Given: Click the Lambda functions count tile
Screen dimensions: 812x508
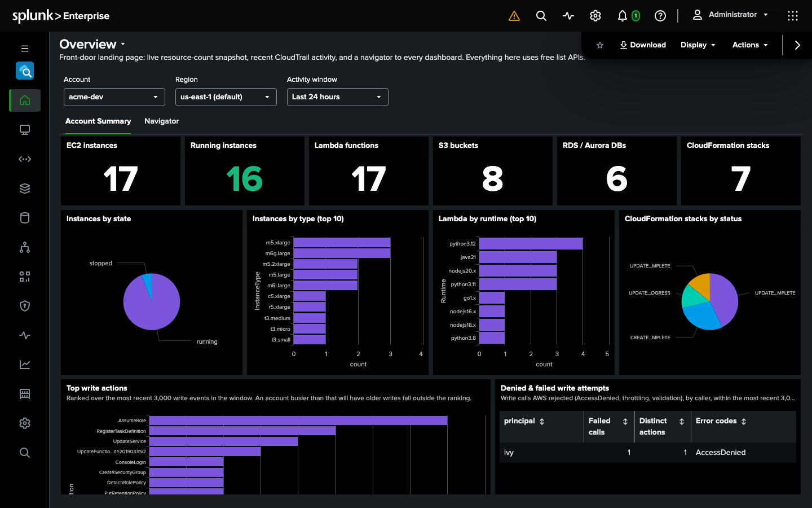Looking at the screenshot, I should point(369,171).
